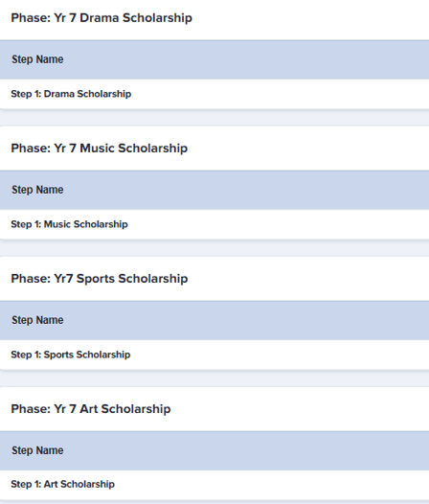Open the Yr 7 Art Scholarship phase heading
The height and width of the screenshot is (504, 429).
[91, 409]
